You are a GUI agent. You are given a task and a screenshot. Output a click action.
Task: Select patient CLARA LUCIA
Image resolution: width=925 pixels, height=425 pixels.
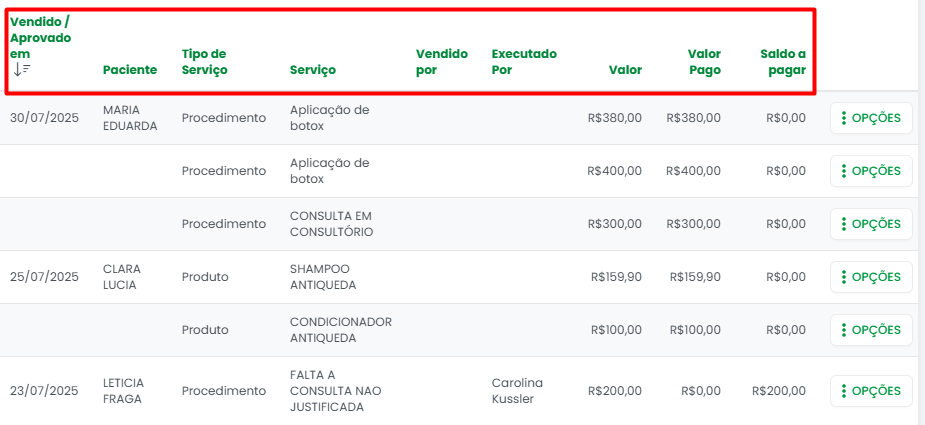tap(122, 277)
